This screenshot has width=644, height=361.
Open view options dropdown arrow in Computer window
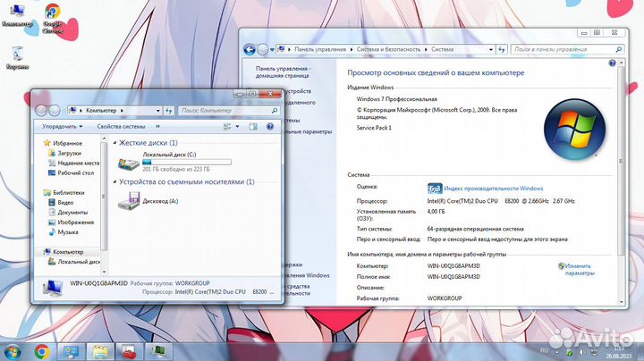(237, 126)
